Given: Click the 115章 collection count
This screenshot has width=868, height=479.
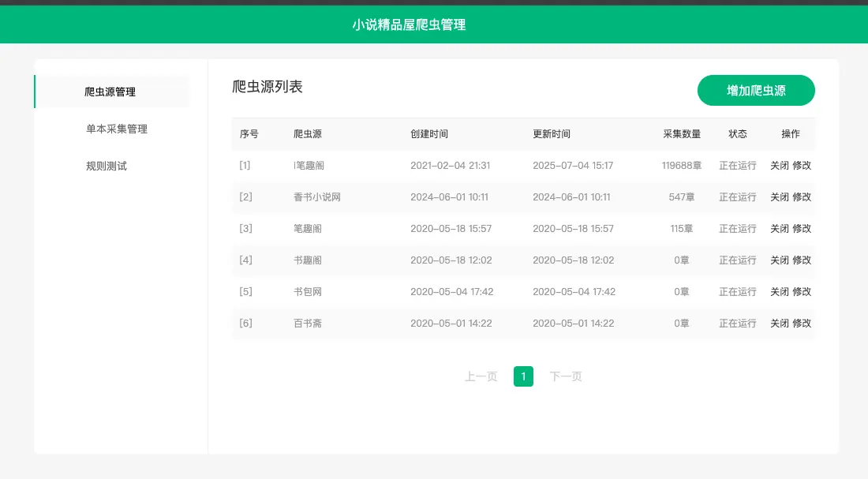Looking at the screenshot, I should click(682, 229).
